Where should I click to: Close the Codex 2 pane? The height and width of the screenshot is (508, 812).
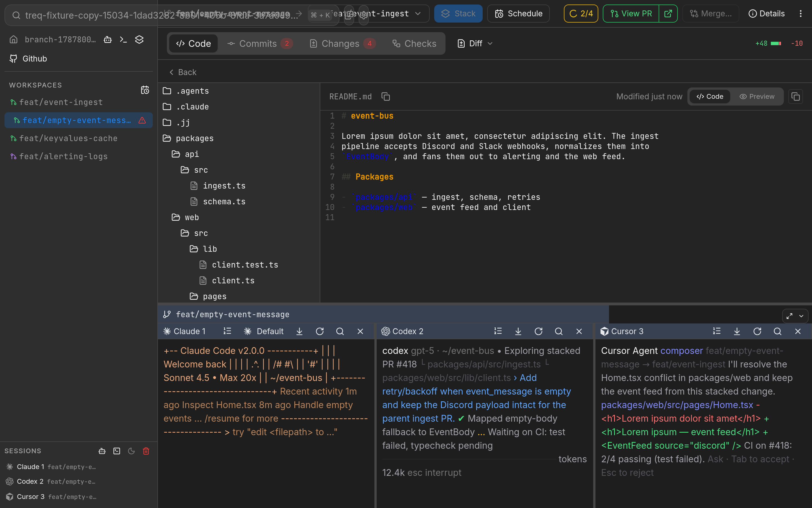click(579, 331)
